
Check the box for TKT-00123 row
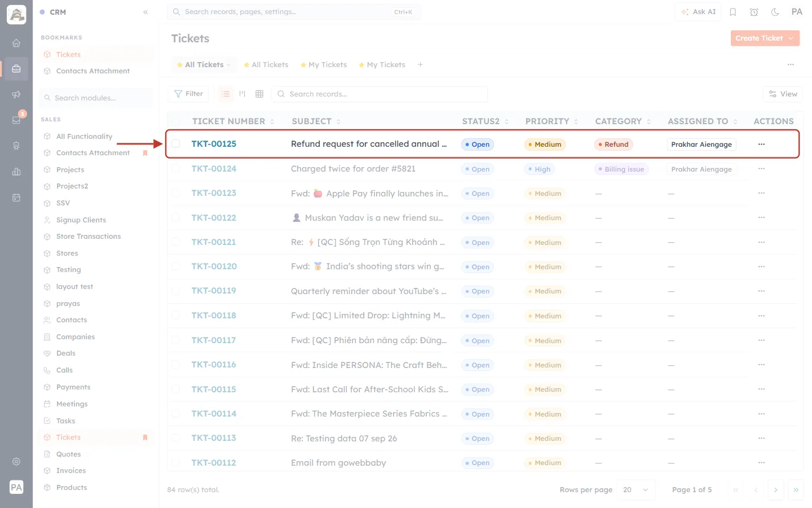click(x=176, y=193)
